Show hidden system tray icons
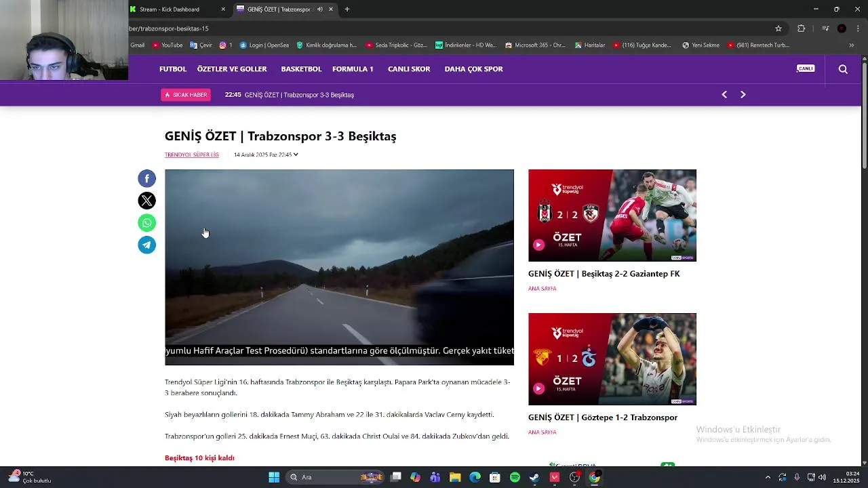The height and width of the screenshot is (488, 868). click(x=768, y=477)
